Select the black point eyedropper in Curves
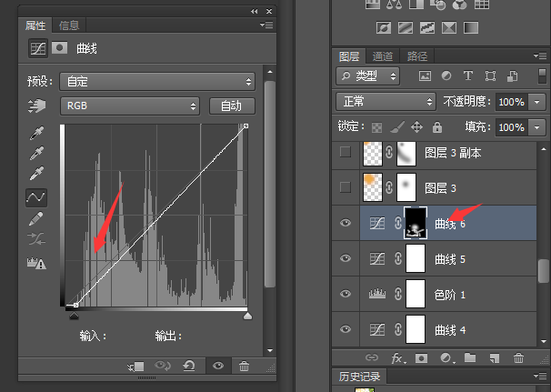 coord(36,132)
